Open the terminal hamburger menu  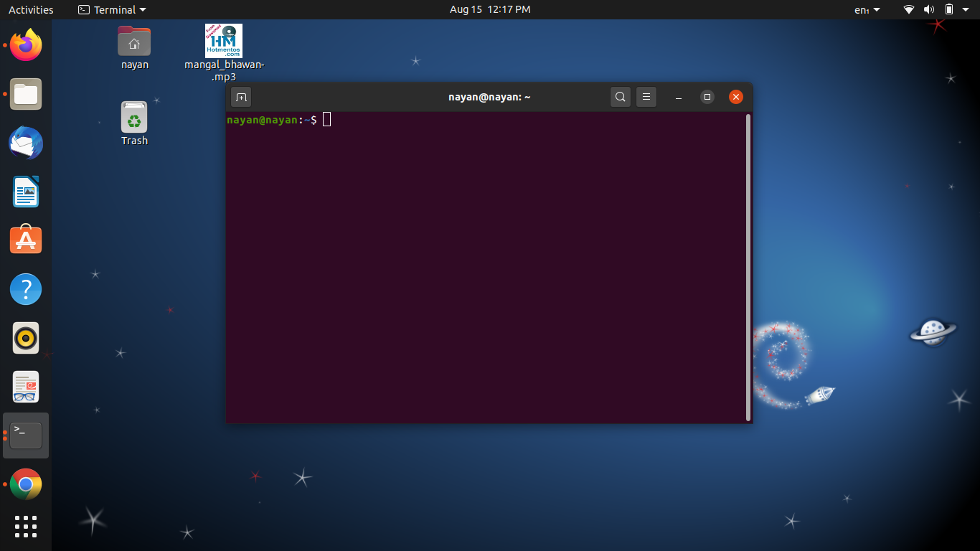click(646, 96)
